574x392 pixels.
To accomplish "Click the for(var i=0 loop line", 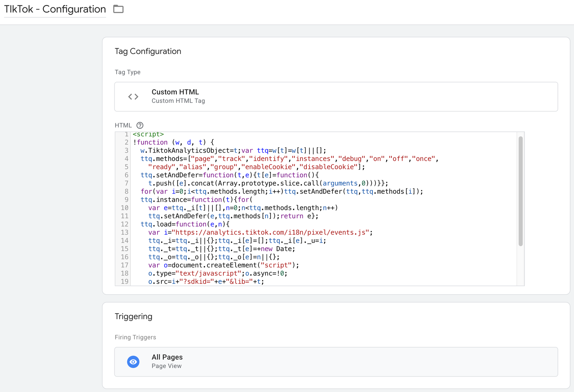I will click(x=282, y=192).
